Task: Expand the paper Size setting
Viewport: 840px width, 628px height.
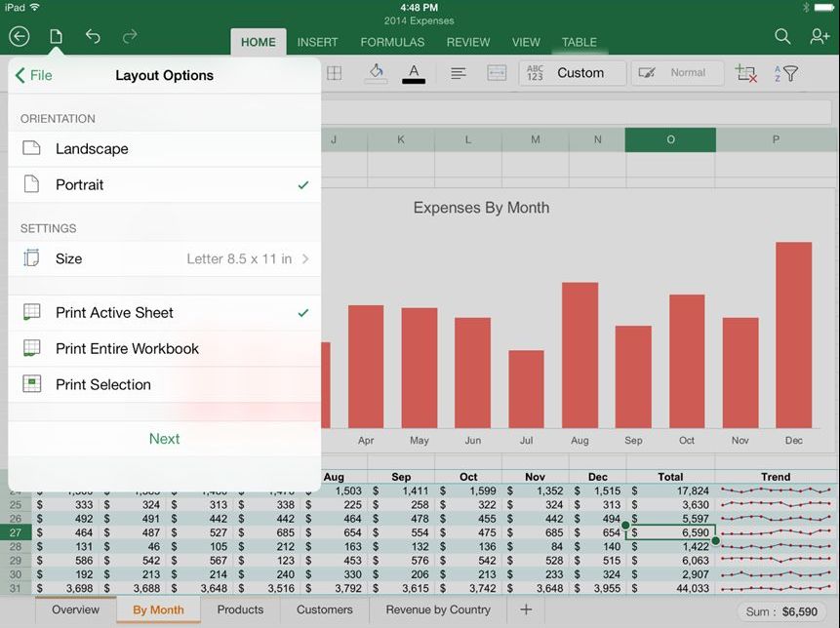Action: pyautogui.click(x=164, y=259)
